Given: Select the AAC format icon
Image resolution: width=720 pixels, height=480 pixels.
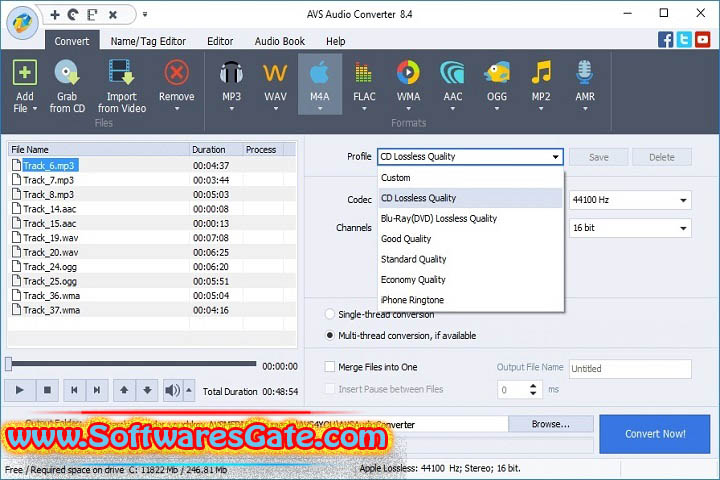Looking at the screenshot, I should tap(452, 73).
